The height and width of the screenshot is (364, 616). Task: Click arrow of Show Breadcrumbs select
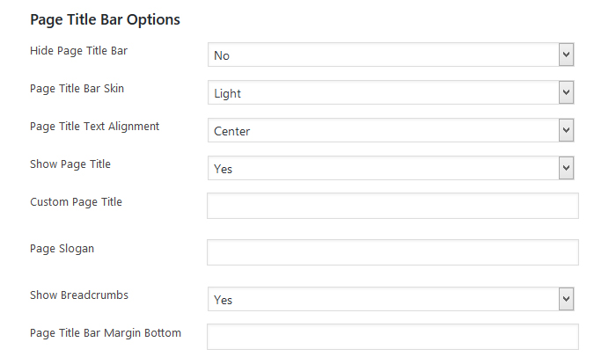(567, 300)
